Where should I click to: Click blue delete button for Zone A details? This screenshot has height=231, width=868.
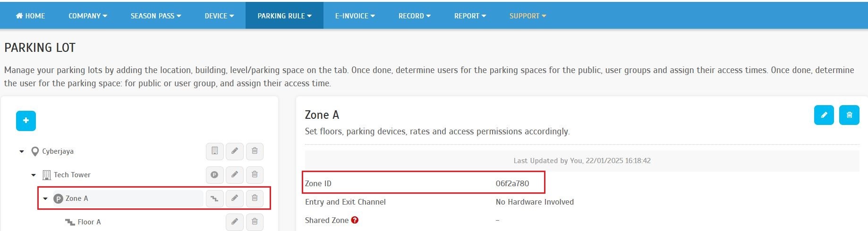[849, 115]
